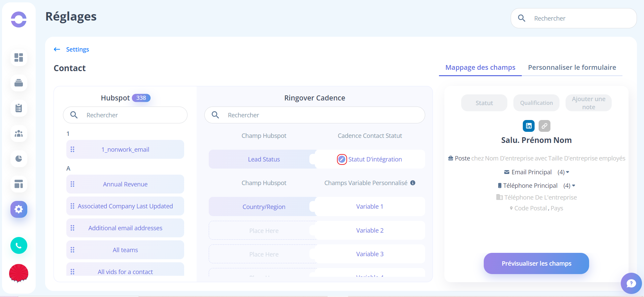
Task: Open the clipboard tasks sidebar icon
Action: tap(19, 108)
